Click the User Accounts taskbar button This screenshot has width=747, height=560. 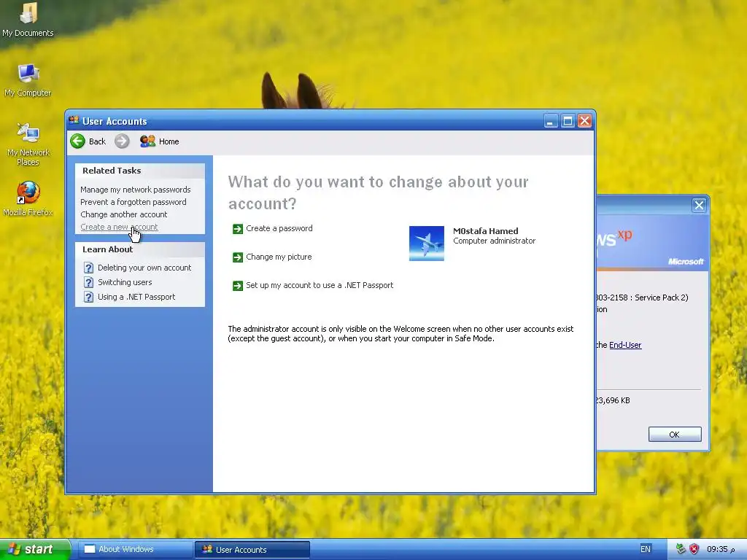252,550
